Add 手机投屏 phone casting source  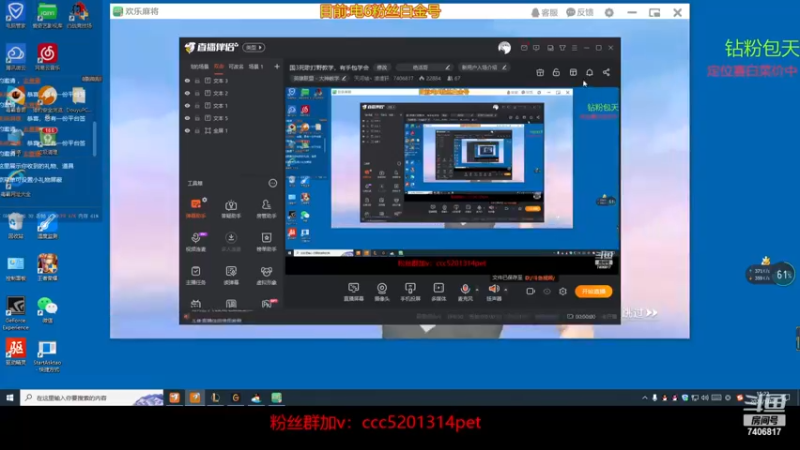coord(410,292)
